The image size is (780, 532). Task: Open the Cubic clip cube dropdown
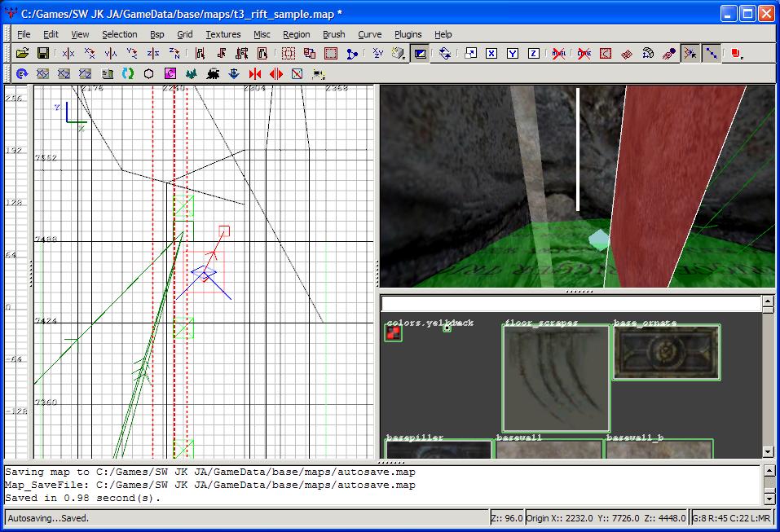[x=399, y=53]
